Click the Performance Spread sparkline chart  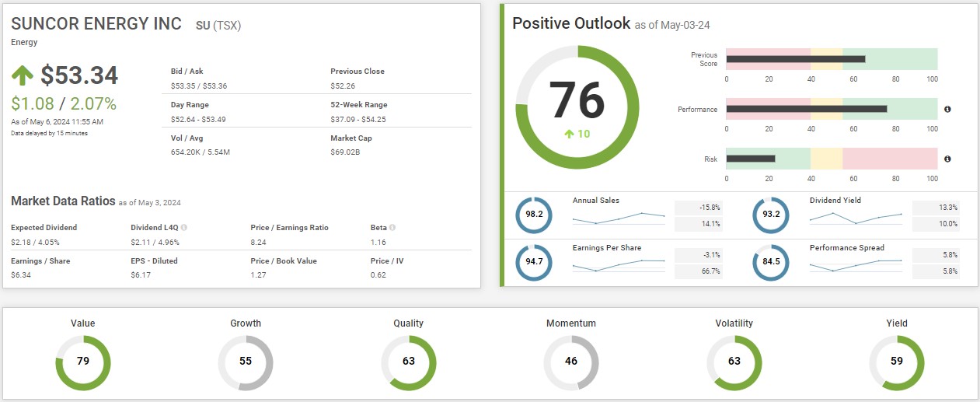[856, 265]
